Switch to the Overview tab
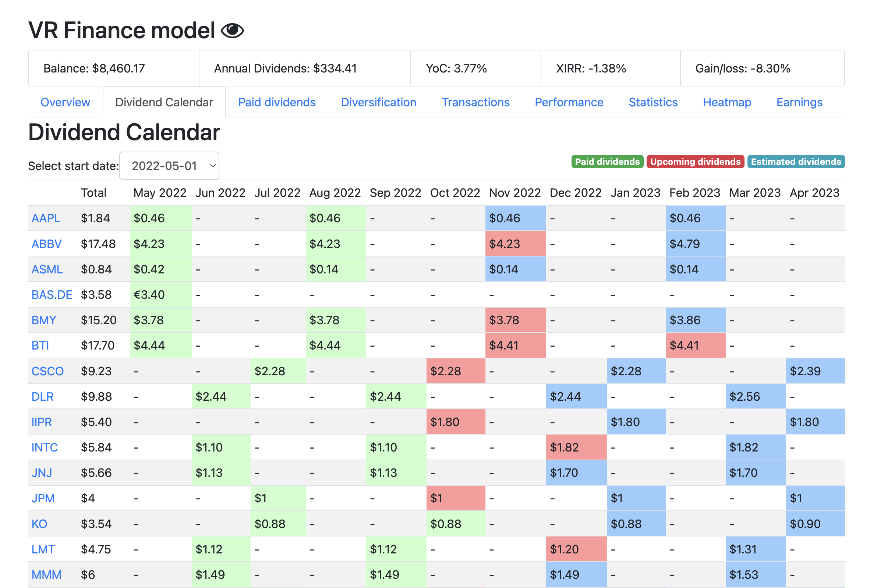The image size is (870, 588). pos(65,102)
